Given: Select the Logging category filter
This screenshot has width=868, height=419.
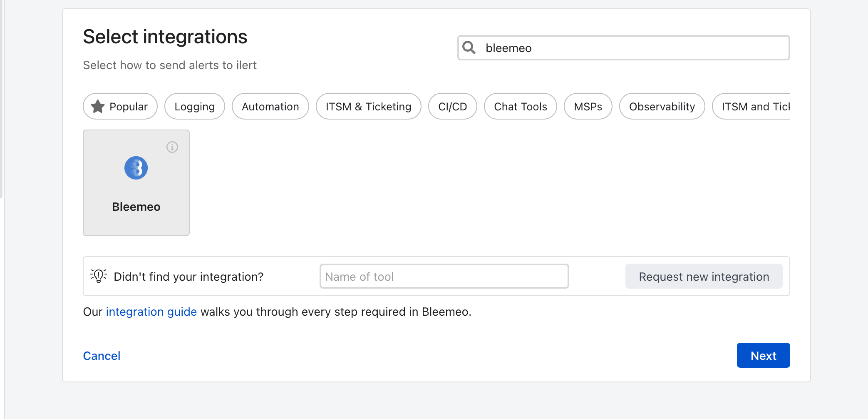Looking at the screenshot, I should 195,106.
